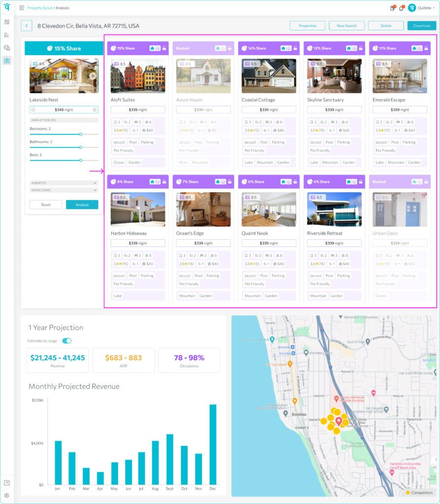Toggle the lock on Emerald Escape card
Viewport: 440px width, 504px height.
[x=426, y=48]
